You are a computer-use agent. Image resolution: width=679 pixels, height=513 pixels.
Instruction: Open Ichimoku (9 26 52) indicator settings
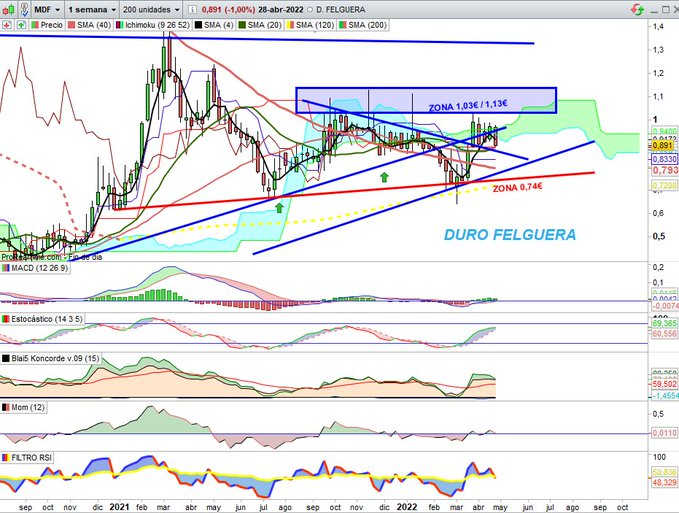tap(157, 25)
